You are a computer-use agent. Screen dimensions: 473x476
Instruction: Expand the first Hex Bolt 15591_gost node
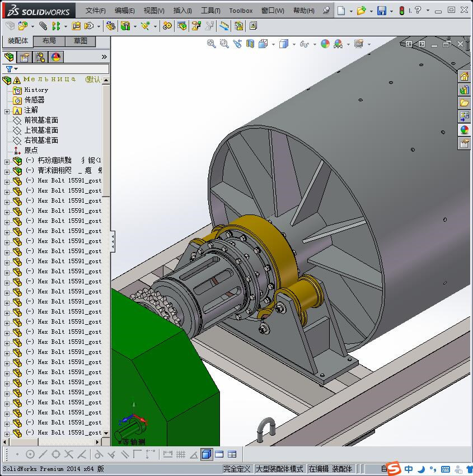click(7, 182)
